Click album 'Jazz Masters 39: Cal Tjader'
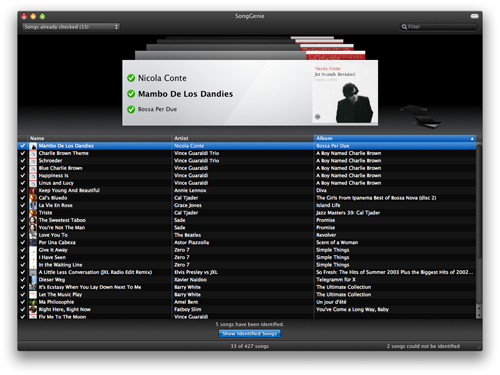 [348, 213]
